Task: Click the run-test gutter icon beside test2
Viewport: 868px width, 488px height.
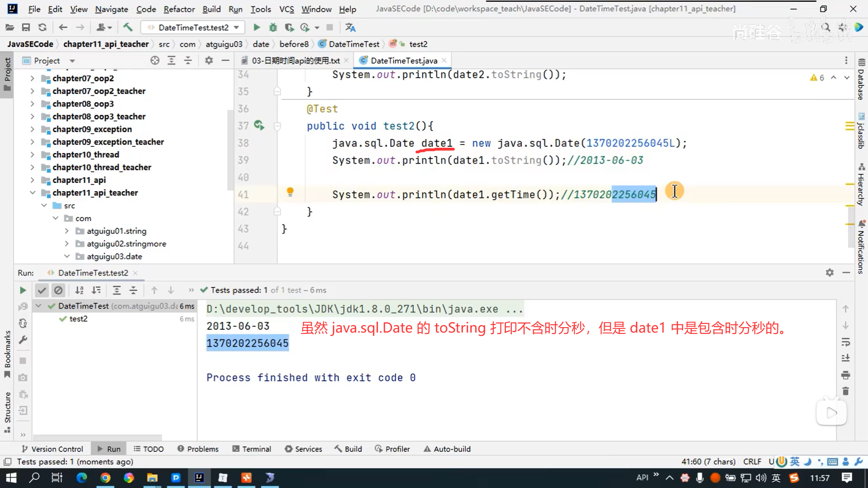Action: click(x=259, y=125)
